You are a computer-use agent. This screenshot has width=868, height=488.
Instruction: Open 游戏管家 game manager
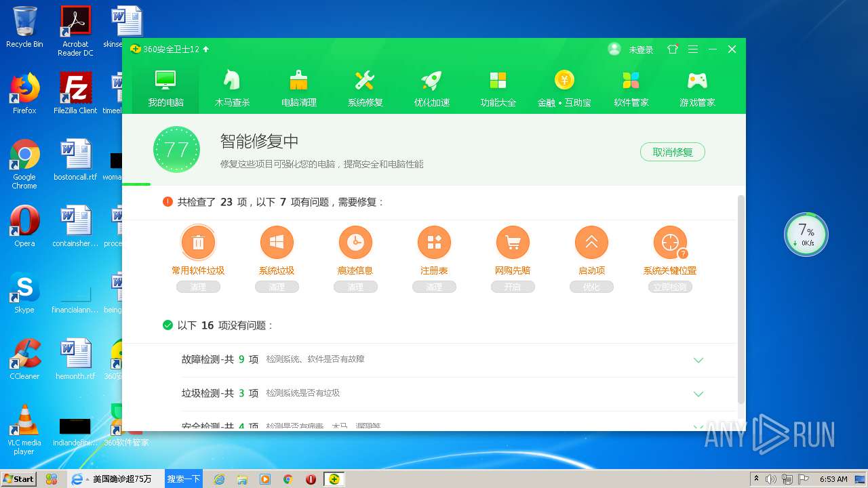[698, 89]
